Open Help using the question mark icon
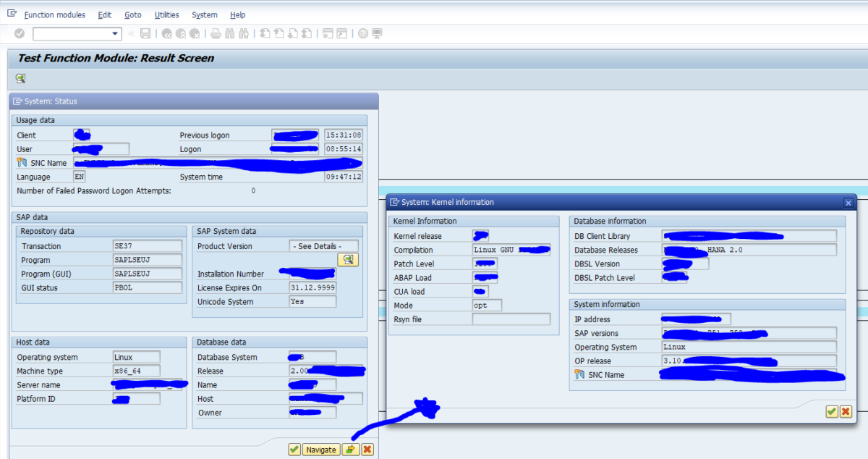Screen dimensions: 868x459 tap(362, 33)
